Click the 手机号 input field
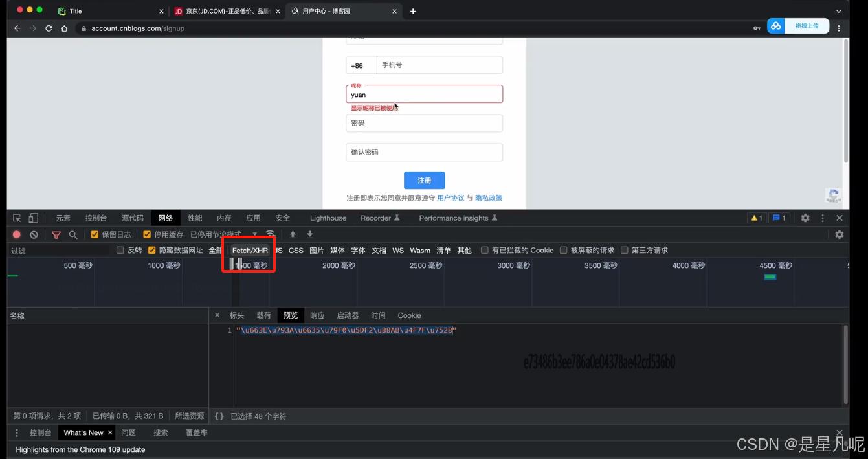The image size is (868, 459). point(440,65)
